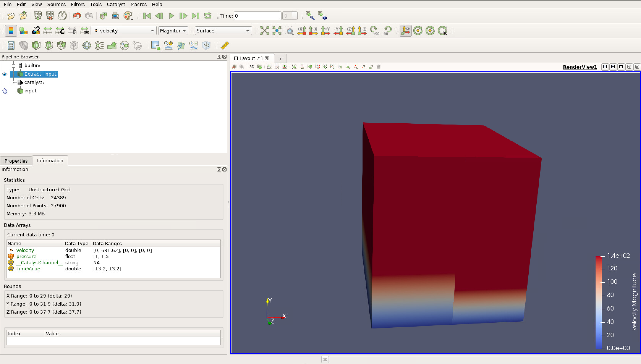Switch to the Properties tab

[16, 161]
